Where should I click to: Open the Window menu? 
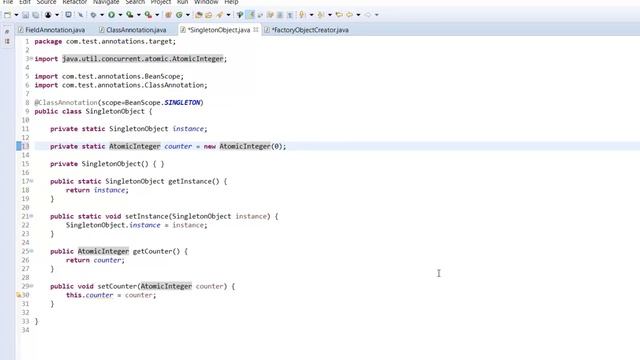click(206, 2)
